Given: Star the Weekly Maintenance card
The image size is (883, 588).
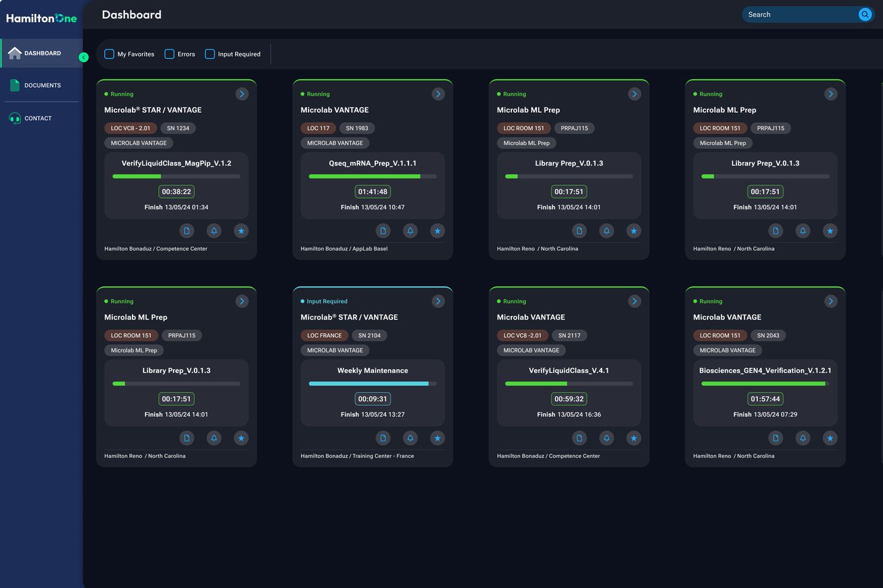Looking at the screenshot, I should click(437, 438).
